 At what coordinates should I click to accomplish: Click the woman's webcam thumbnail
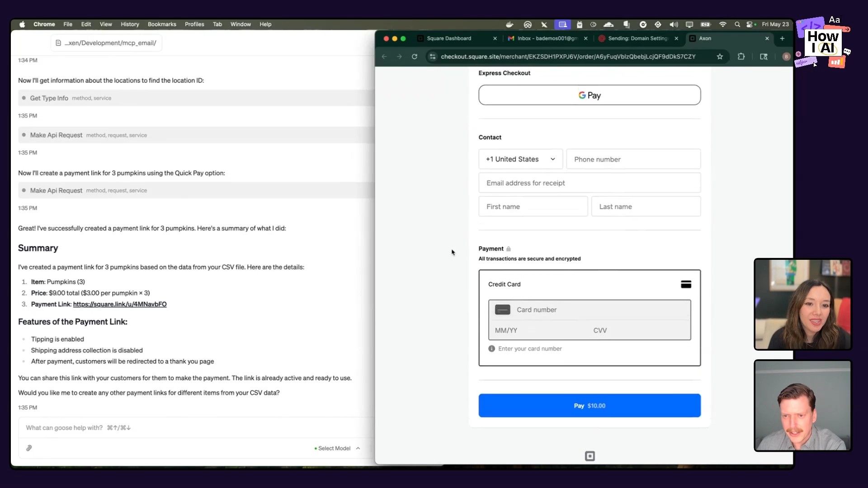802,304
